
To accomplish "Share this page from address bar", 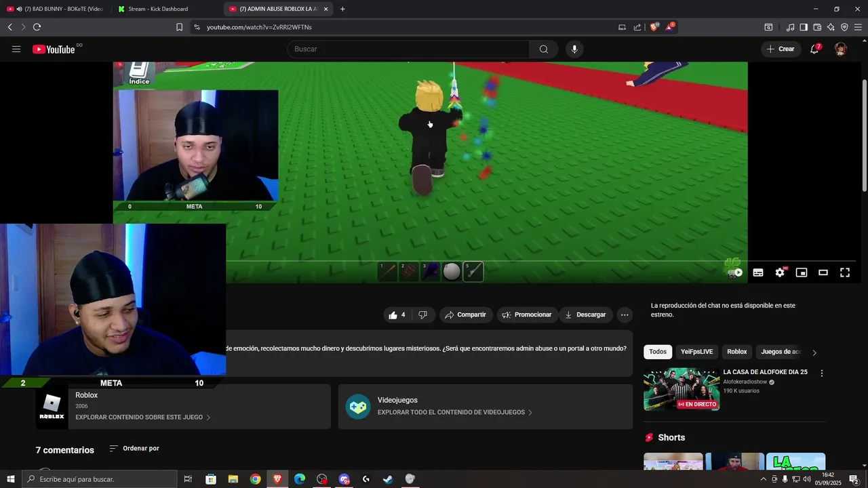I will click(637, 27).
